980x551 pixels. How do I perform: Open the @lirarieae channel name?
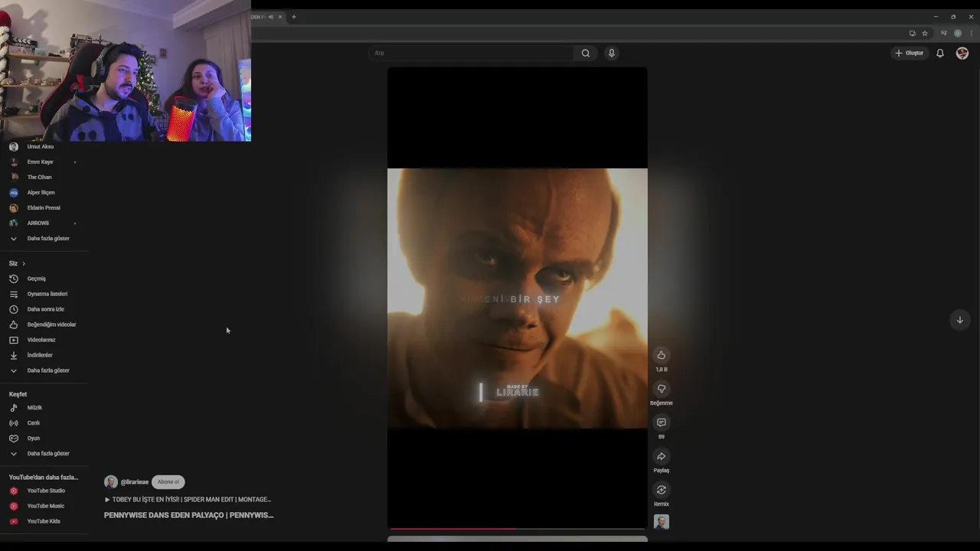[134, 482]
